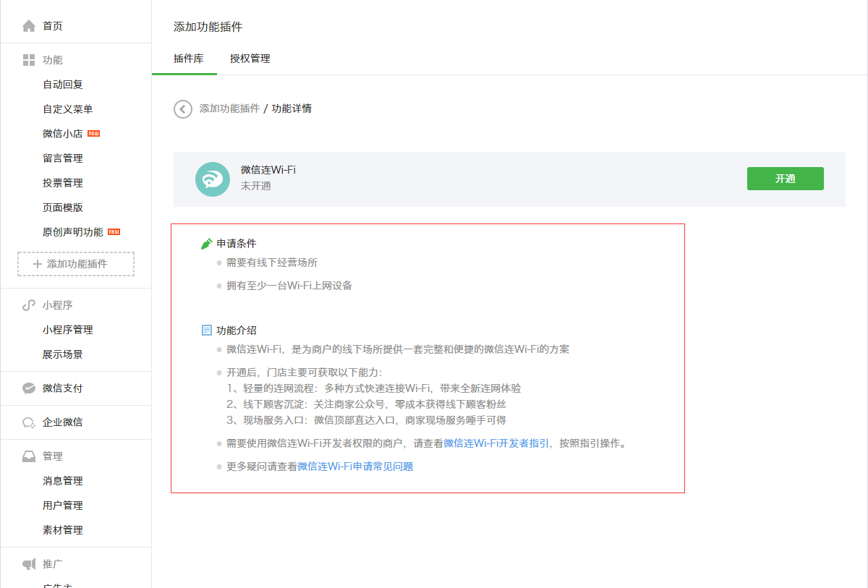868x588 pixels.
Task: Go to 素材管理
Action: coord(63,530)
